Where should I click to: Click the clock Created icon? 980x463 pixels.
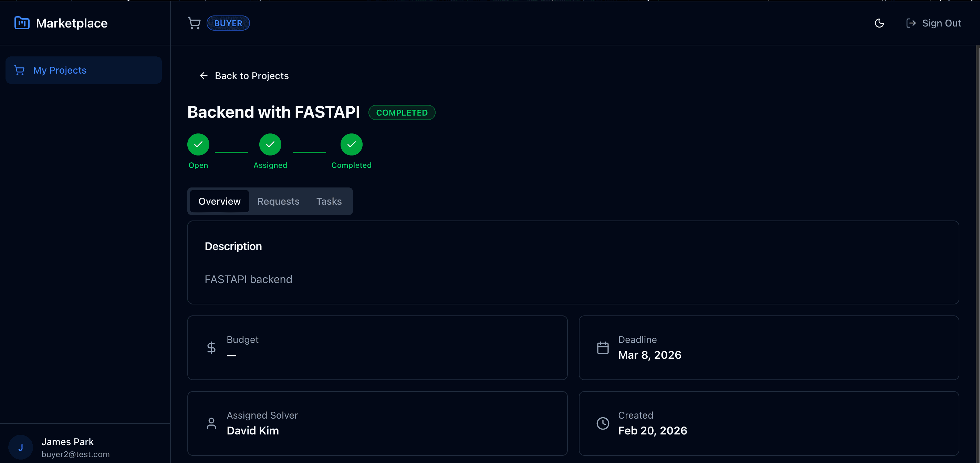(x=603, y=423)
